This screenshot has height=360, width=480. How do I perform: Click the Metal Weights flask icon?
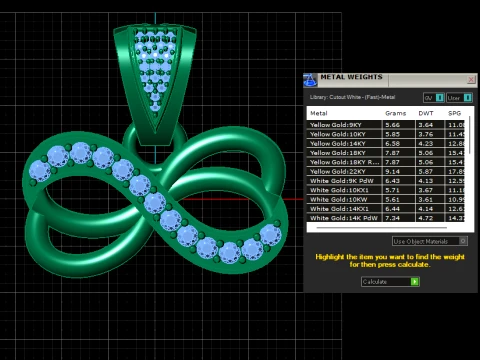point(310,80)
